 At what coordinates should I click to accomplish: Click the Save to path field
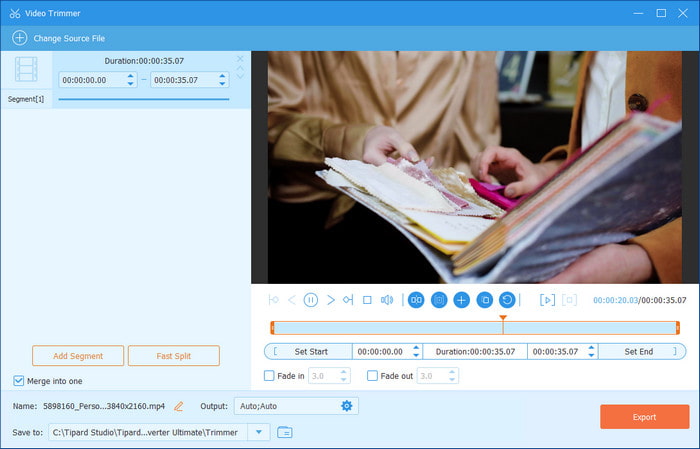[148, 432]
